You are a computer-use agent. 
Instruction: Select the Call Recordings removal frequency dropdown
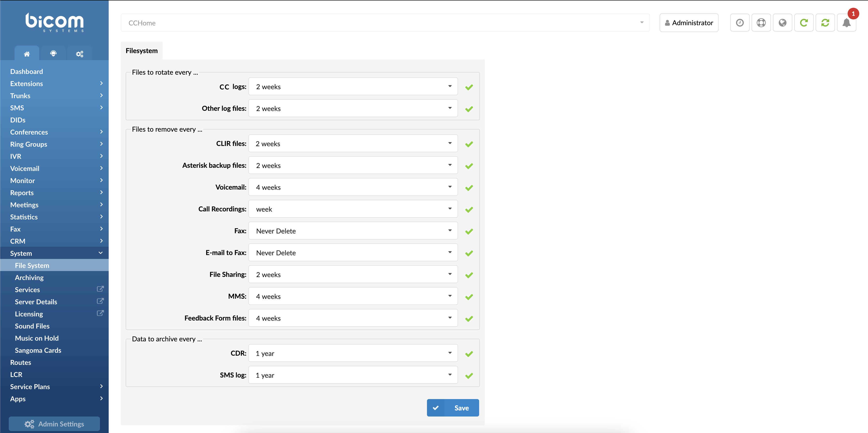353,209
